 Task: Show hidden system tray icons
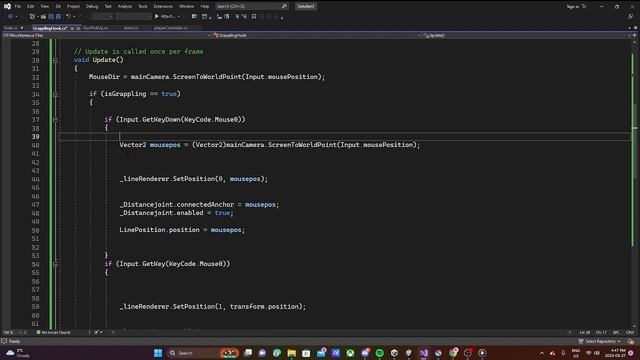[542, 353]
